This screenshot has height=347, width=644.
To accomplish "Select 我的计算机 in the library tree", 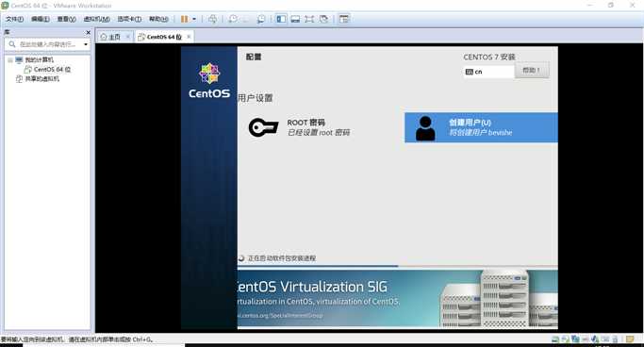I will point(39,60).
